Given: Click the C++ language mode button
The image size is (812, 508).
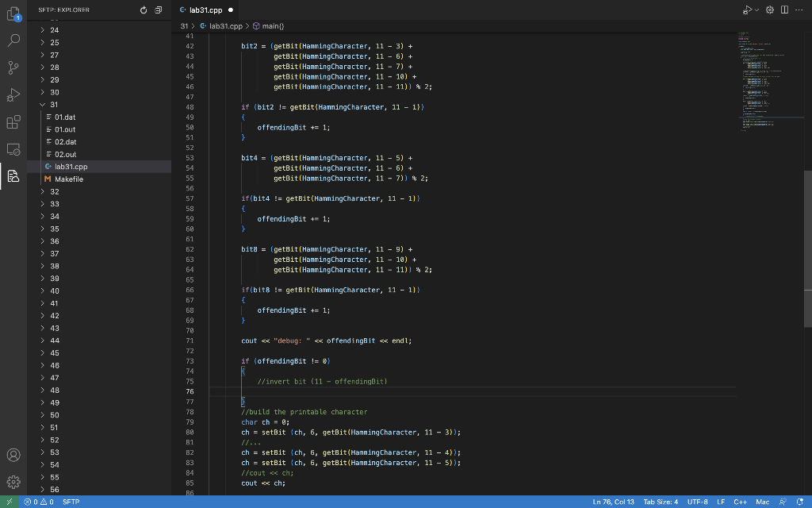Looking at the screenshot, I should [x=741, y=502].
